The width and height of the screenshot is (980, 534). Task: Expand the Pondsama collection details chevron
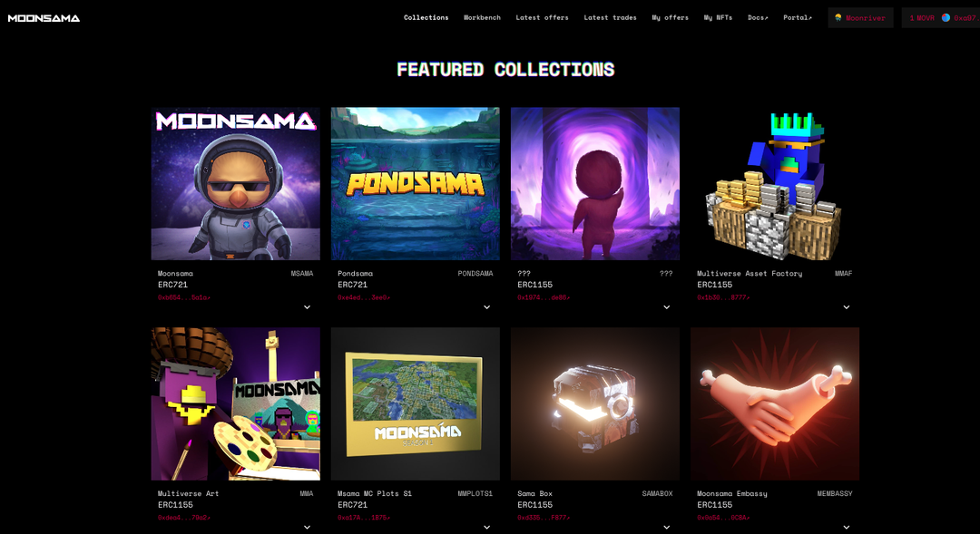click(487, 307)
